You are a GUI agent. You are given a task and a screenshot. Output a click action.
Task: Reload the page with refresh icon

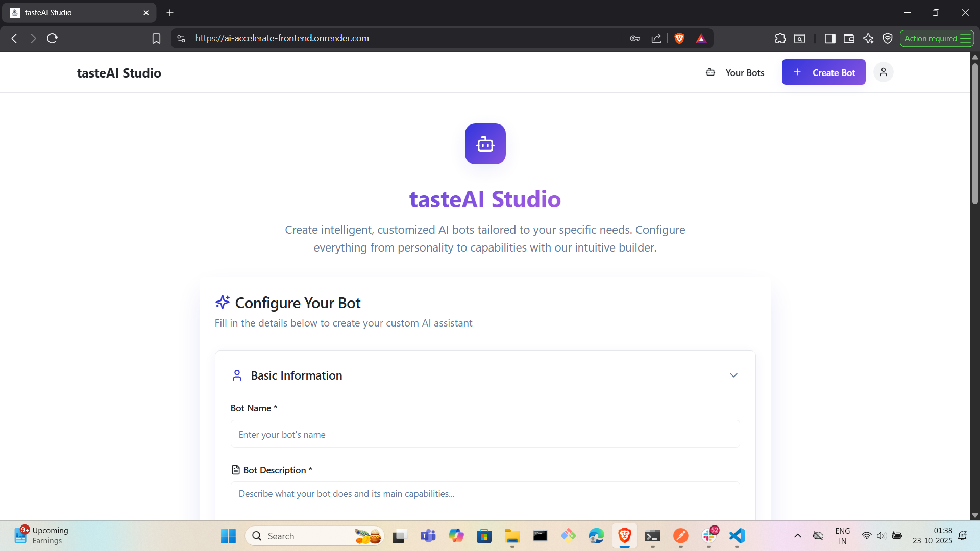click(52, 38)
